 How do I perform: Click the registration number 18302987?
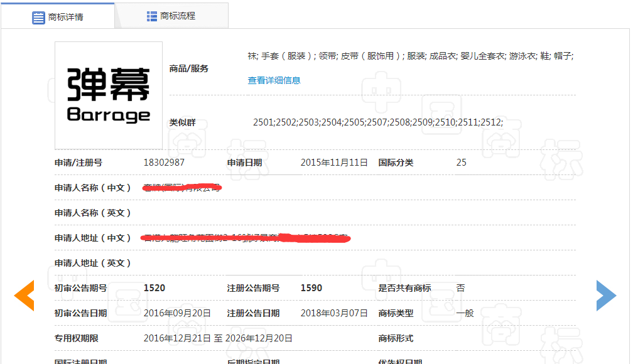tap(164, 163)
